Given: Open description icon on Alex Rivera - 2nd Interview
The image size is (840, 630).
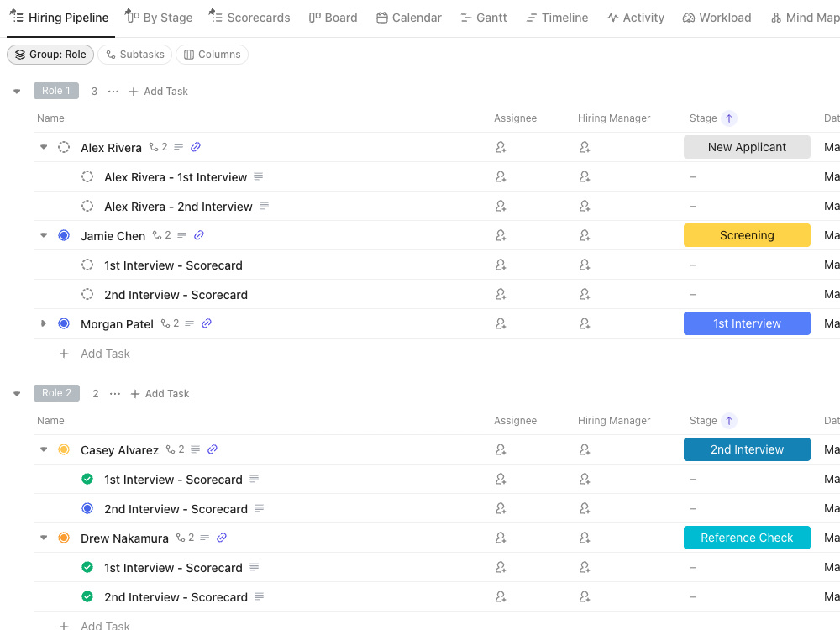Looking at the screenshot, I should click(264, 206).
